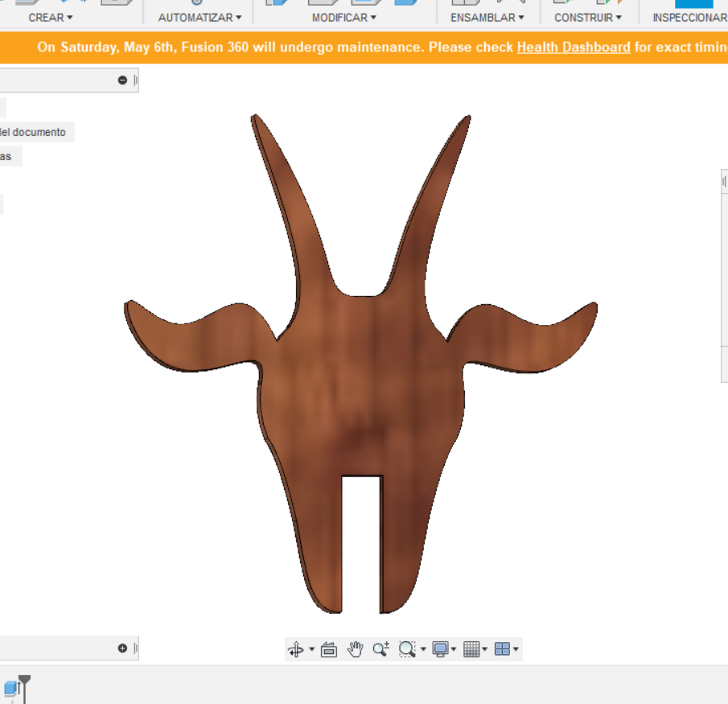The height and width of the screenshot is (704, 728).
Task: Expand the Viewports dropdown arrow
Action: click(516, 648)
